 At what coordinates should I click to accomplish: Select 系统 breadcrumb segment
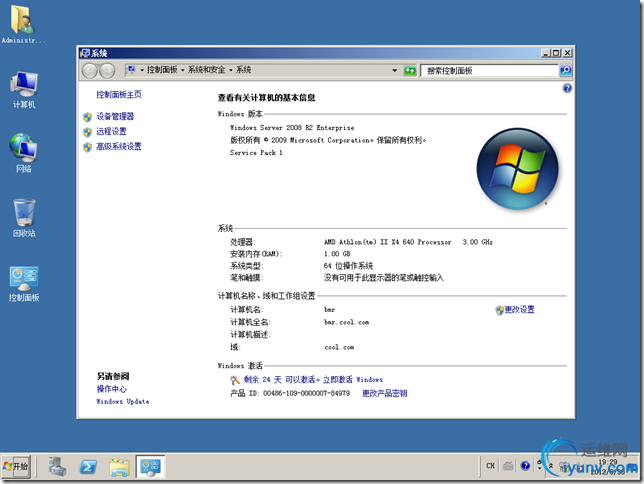(x=244, y=70)
